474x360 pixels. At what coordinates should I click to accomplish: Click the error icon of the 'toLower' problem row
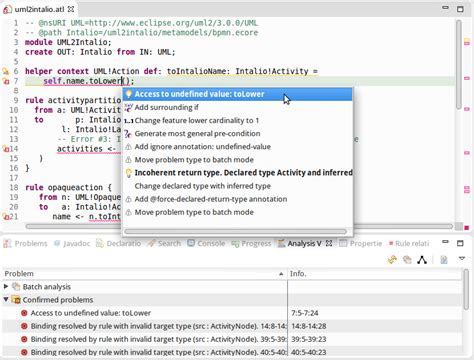(24, 313)
